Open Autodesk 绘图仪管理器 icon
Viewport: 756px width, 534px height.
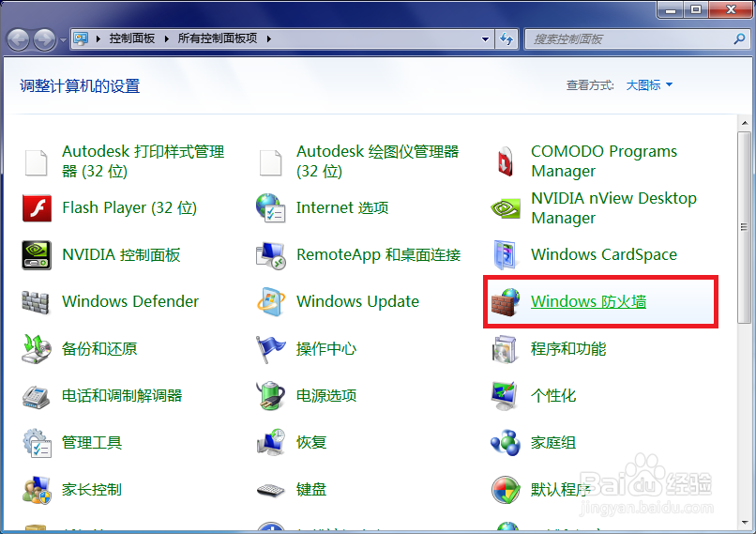click(270, 162)
